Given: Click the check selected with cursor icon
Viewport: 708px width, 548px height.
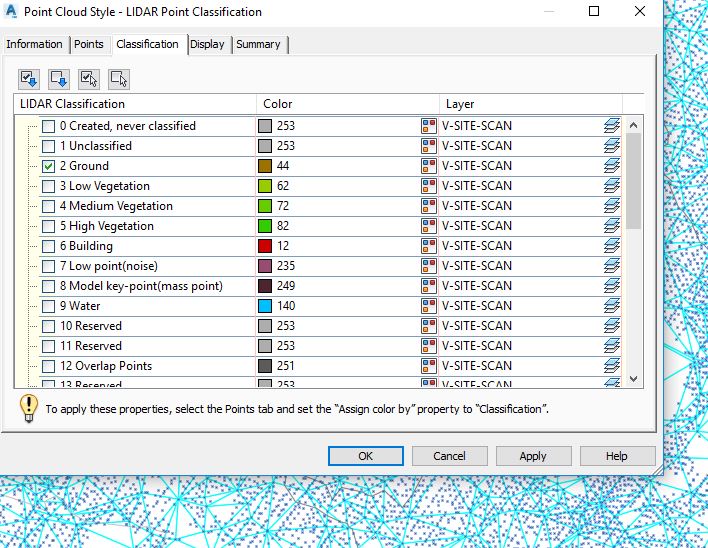Looking at the screenshot, I should point(89,79).
